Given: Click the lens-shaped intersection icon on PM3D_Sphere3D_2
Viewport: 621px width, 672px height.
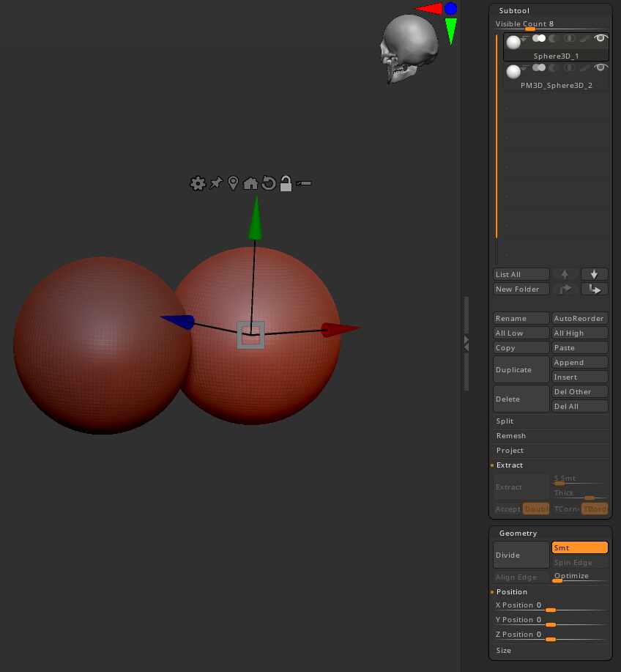Looking at the screenshot, I should 569,67.
